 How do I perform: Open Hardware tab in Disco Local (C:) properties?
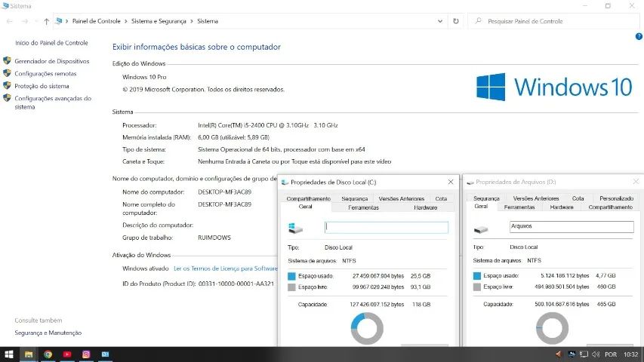[426, 207]
